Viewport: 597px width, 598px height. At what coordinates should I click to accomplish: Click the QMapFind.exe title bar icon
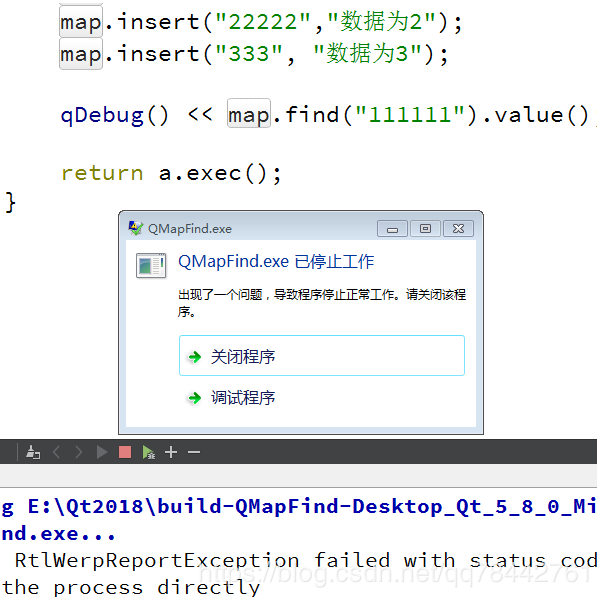(x=135, y=228)
